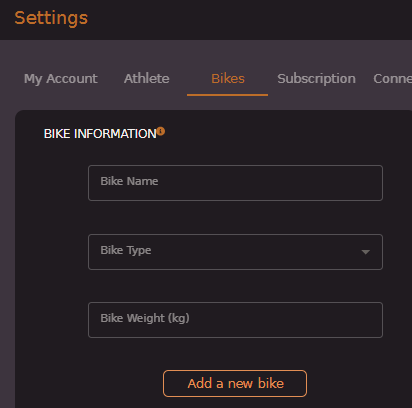This screenshot has height=408, width=412.
Task: Click the Bike Type placeholder label
Action: pos(126,250)
